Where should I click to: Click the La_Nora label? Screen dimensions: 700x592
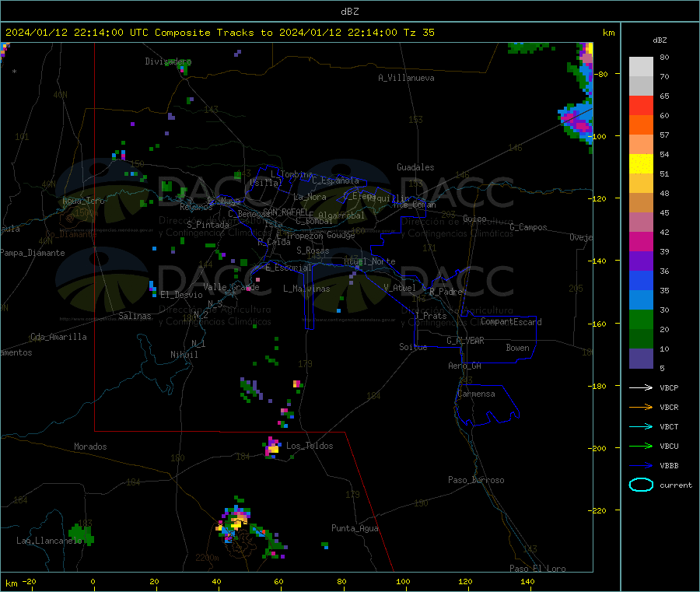(310, 197)
